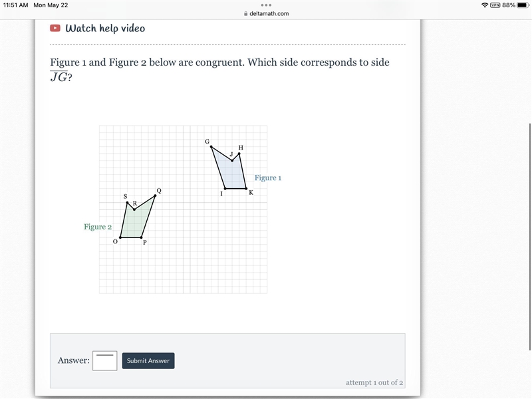Image resolution: width=532 pixels, height=399 pixels.
Task: Click vertex H on Figure 1
Action: 239,154
